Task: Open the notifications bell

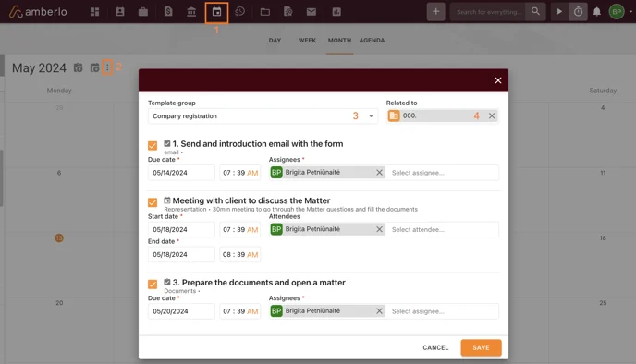Action: (596, 12)
